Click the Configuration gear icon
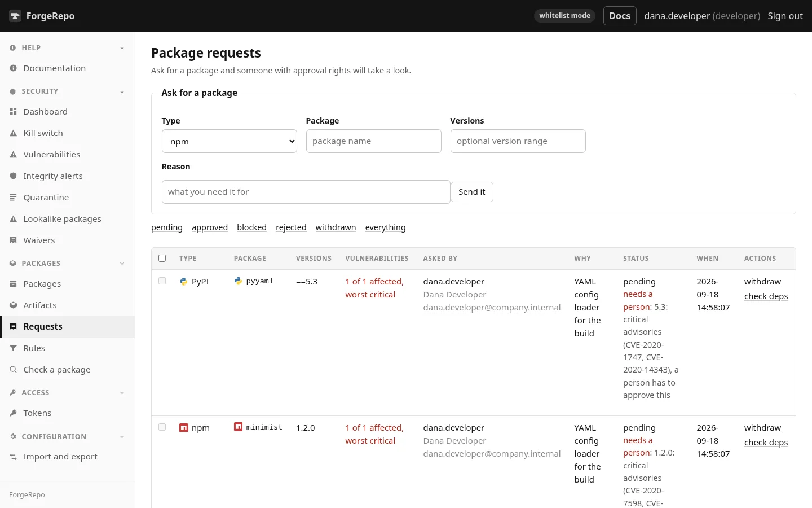Screen dimensions: 812x508 click(x=12, y=437)
